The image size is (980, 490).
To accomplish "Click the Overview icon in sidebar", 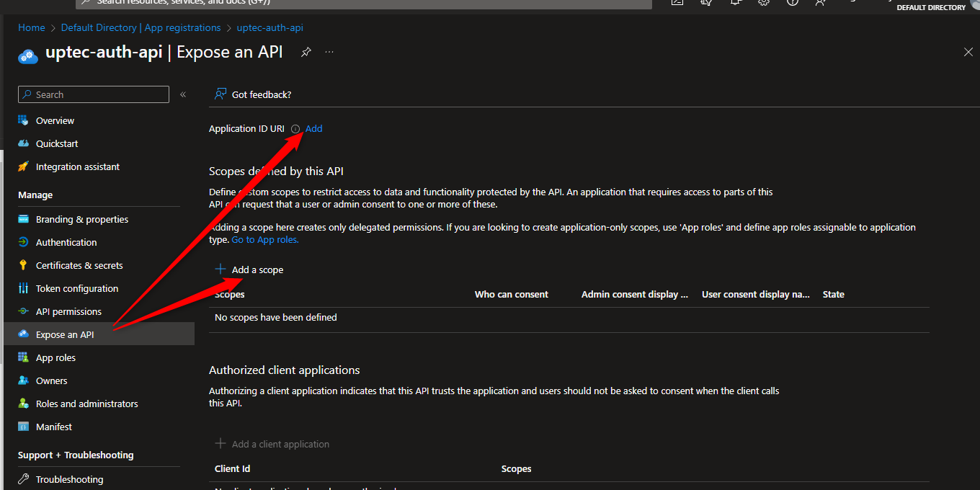I will (23, 120).
